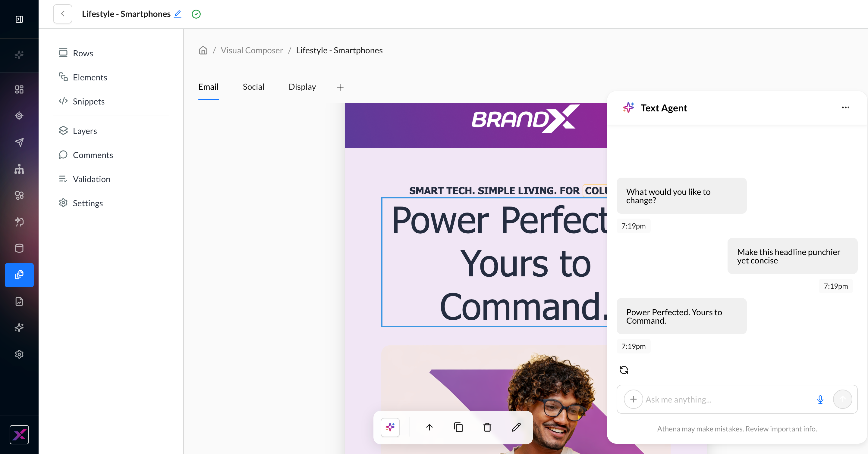Delete the selected element with trash icon
This screenshot has height=454, width=868.
tap(487, 428)
